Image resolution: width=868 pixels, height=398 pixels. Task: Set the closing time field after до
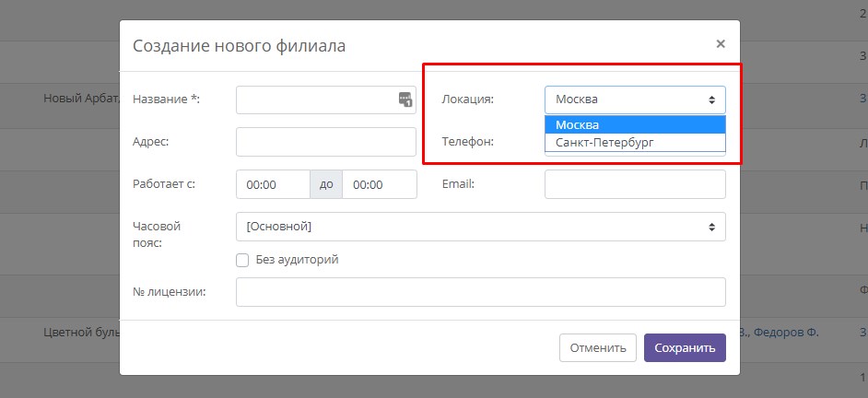pos(380,184)
